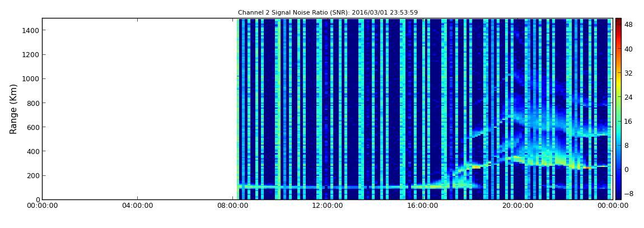
Task: Click the colorbar value 24
Action: click(x=628, y=97)
